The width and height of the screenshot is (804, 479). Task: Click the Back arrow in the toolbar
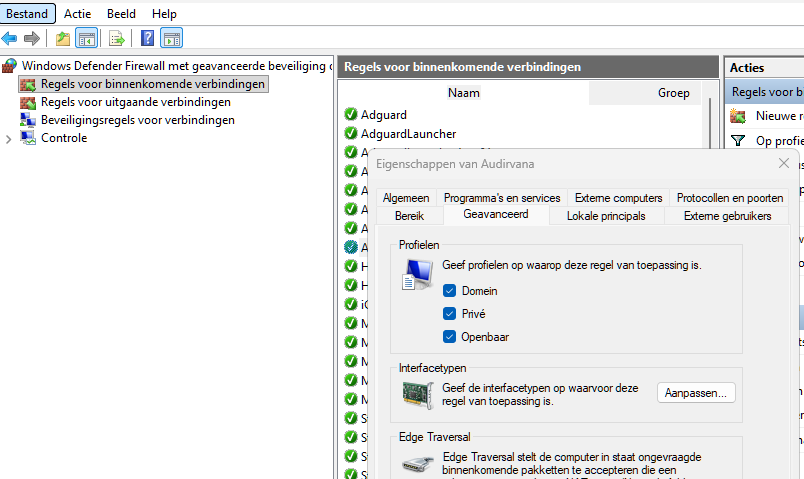[x=10, y=39]
